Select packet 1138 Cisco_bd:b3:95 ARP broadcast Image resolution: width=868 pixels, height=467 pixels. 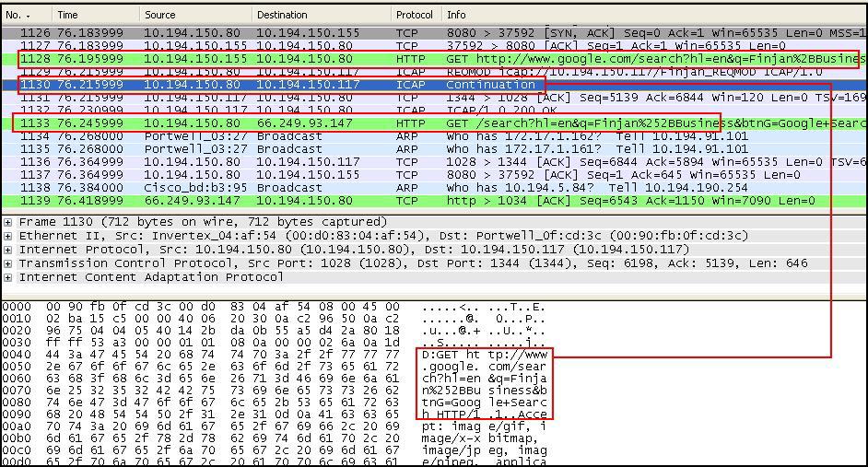pyautogui.click(x=276, y=187)
